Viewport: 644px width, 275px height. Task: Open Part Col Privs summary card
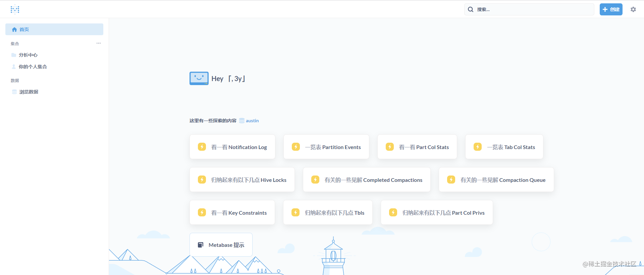437,212
